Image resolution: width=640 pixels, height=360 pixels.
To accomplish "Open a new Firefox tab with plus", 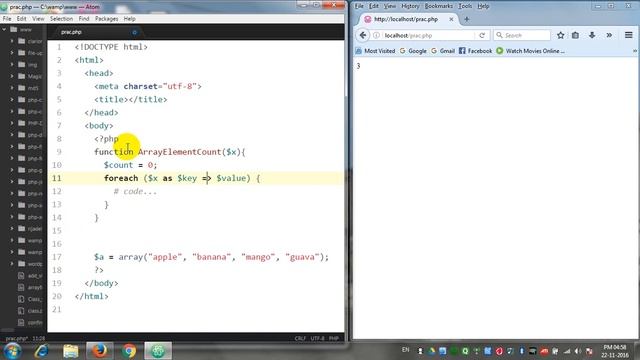I will click(x=467, y=19).
